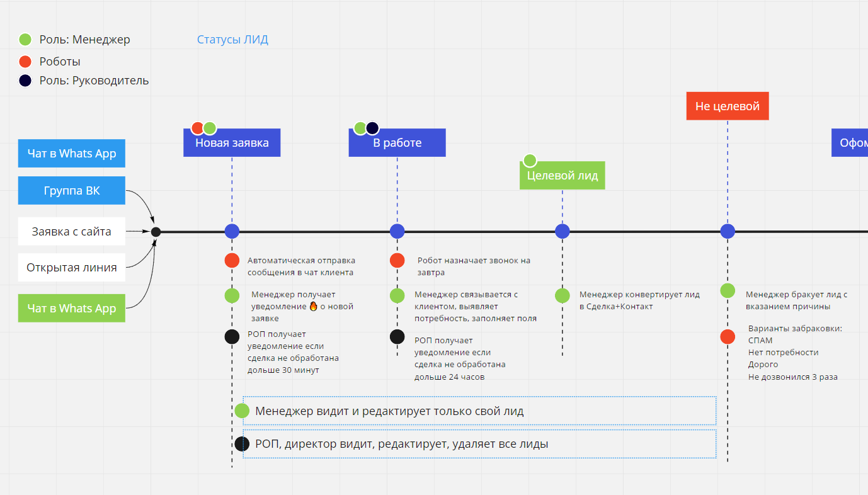This screenshot has height=495, width=868.
Task: Select the Не целевой red status box
Action: pos(728,106)
